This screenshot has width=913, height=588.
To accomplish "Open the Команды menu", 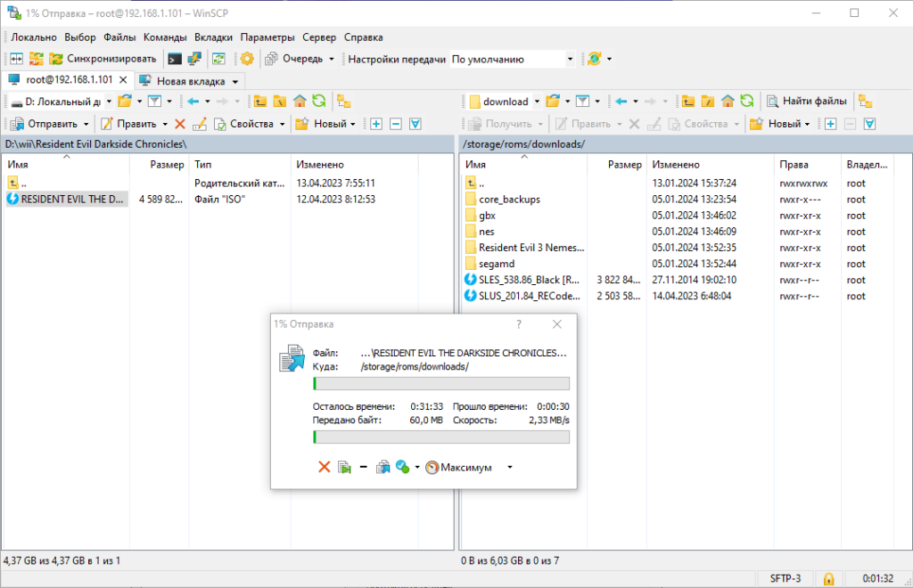I will [165, 37].
